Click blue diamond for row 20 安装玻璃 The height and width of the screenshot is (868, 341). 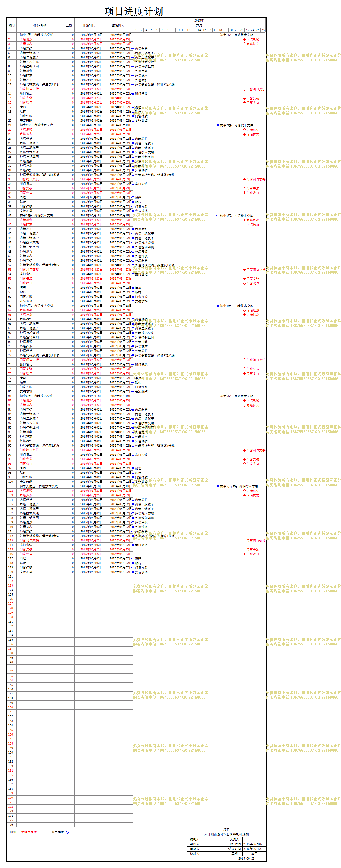coord(133,121)
